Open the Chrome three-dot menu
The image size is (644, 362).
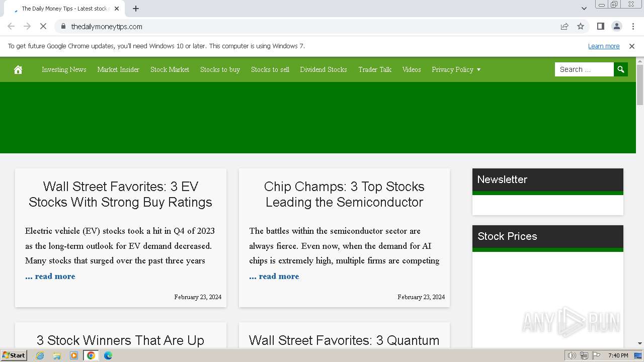(633, 26)
